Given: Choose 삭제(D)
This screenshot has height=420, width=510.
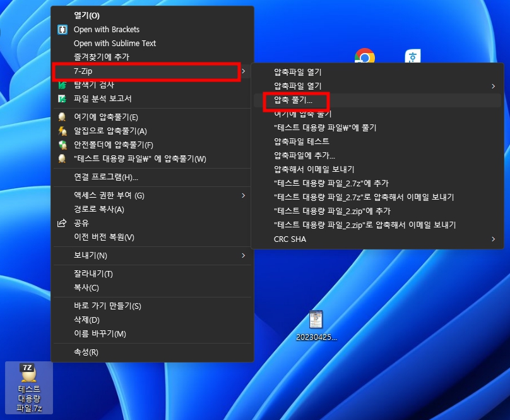Looking at the screenshot, I should [x=152, y=320].
